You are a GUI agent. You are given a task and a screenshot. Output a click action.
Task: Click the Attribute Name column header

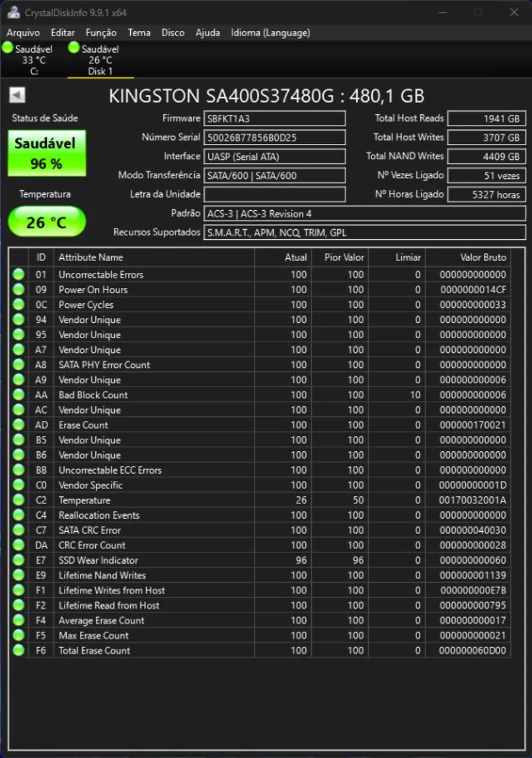pos(154,257)
